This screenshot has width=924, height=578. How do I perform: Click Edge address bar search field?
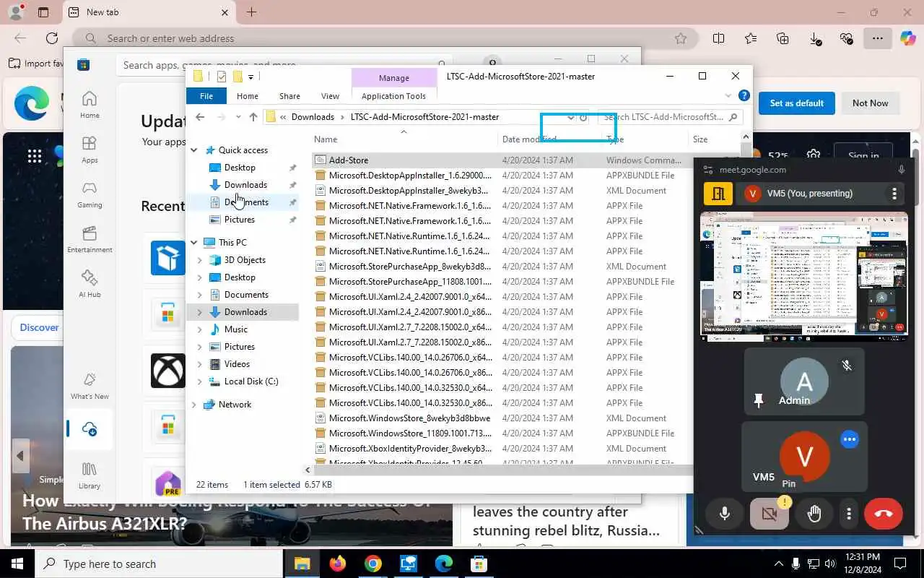coord(387,38)
